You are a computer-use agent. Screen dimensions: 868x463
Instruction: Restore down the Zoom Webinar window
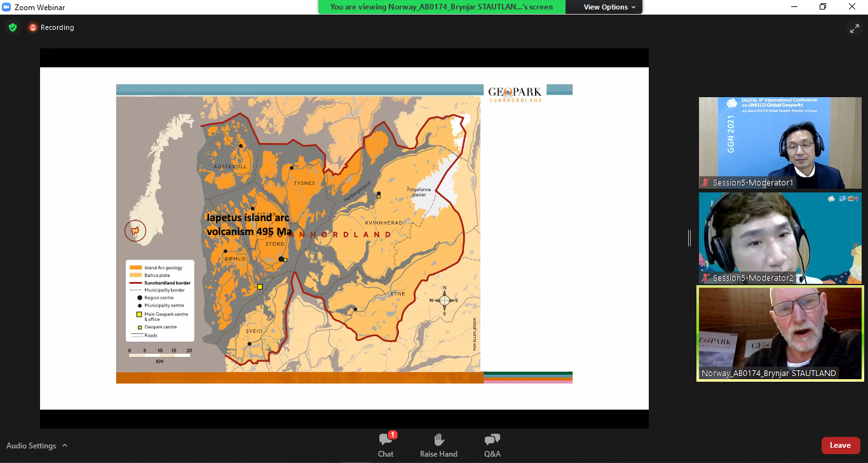(x=823, y=7)
